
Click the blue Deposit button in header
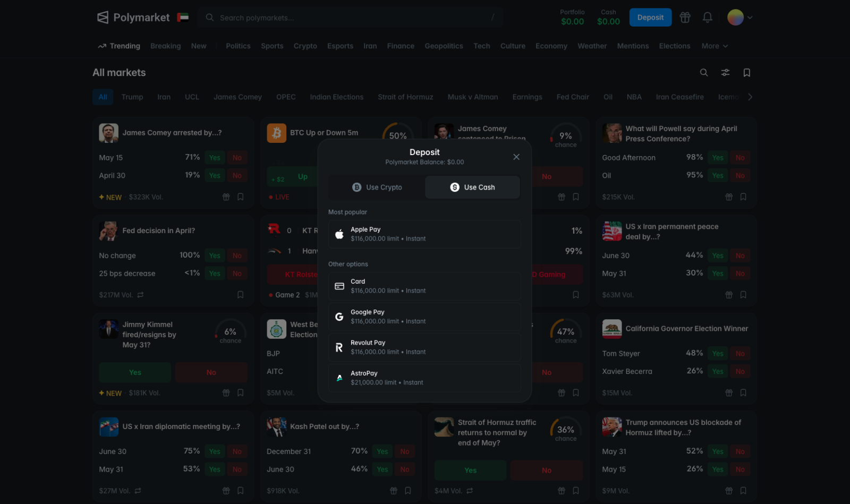650,18
